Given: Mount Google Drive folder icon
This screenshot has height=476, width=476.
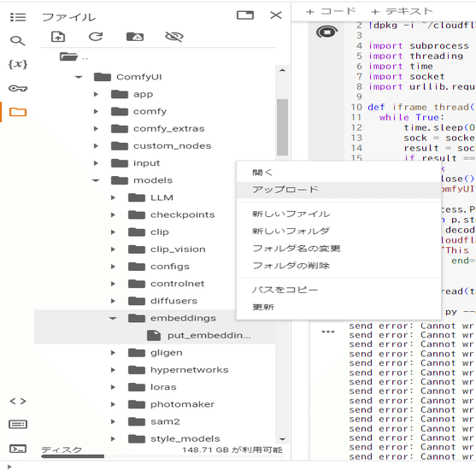Looking at the screenshot, I should point(135,37).
